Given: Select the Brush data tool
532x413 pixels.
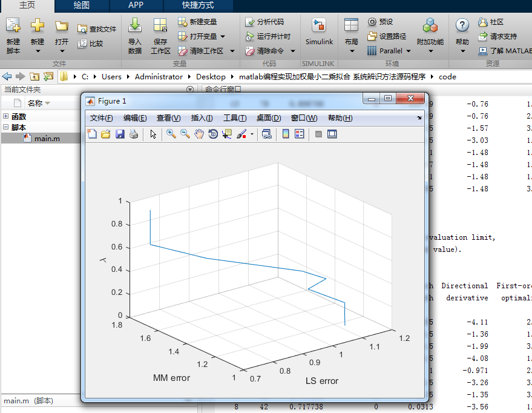Looking at the screenshot, I should (x=241, y=134).
